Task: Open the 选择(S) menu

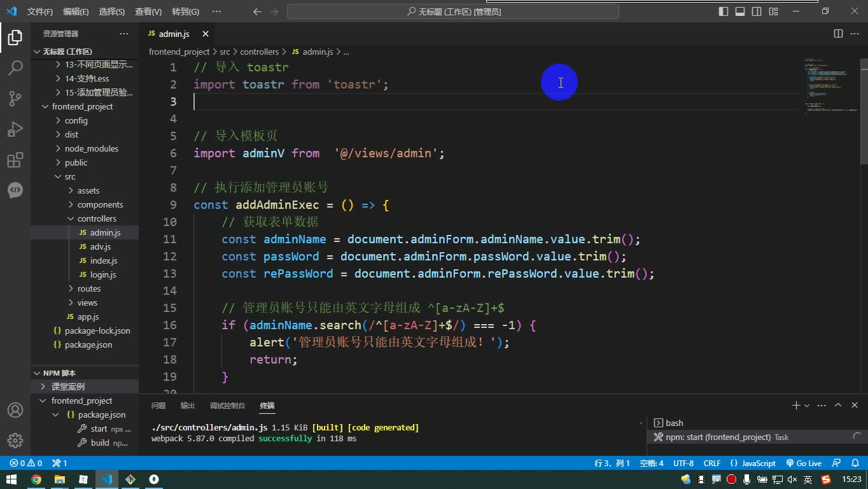Action: click(112, 11)
